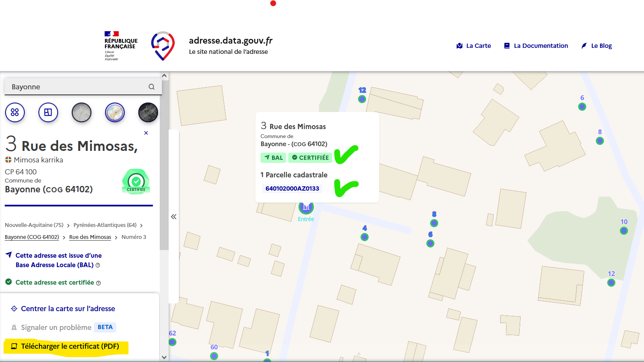Click the sidebar scroll-down arrow
644x362 pixels.
pyautogui.click(x=164, y=357)
